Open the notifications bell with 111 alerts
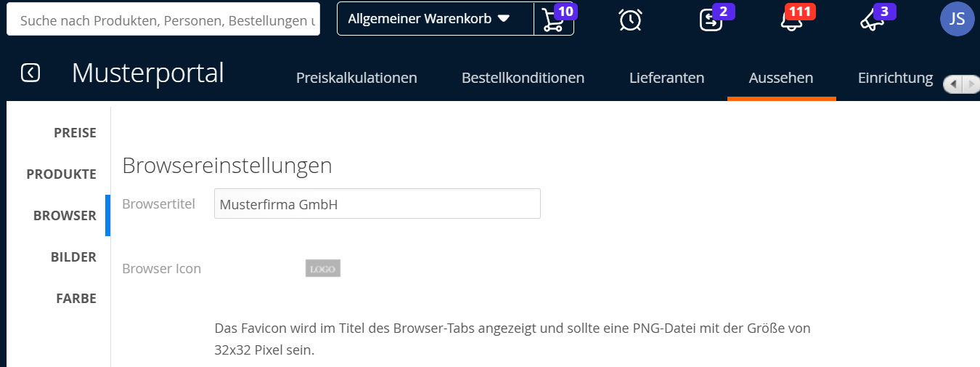 click(x=791, y=20)
